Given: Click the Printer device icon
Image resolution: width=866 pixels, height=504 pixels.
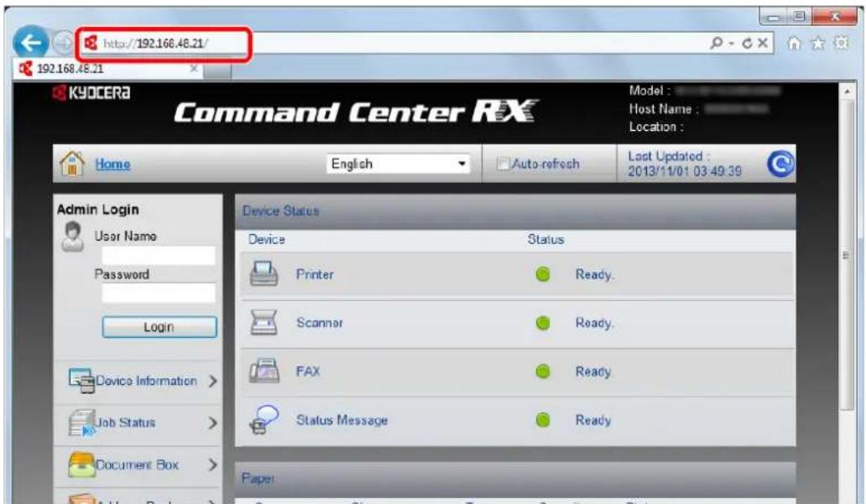Looking at the screenshot, I should point(264,274).
